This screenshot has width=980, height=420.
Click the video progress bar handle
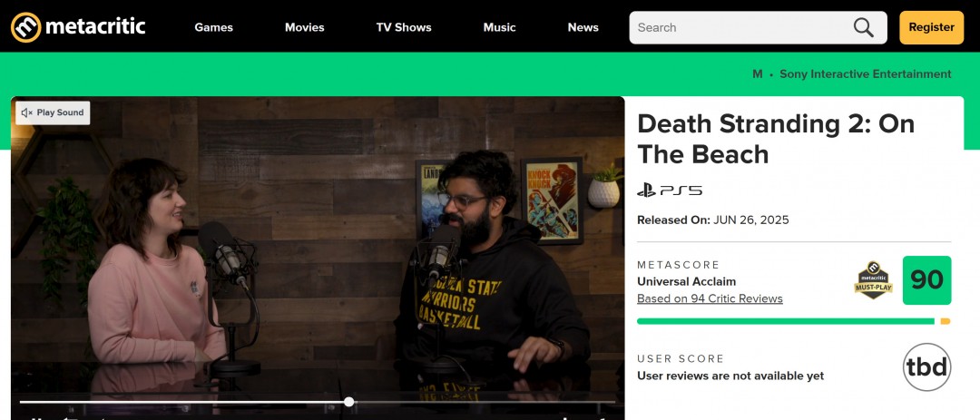349,402
